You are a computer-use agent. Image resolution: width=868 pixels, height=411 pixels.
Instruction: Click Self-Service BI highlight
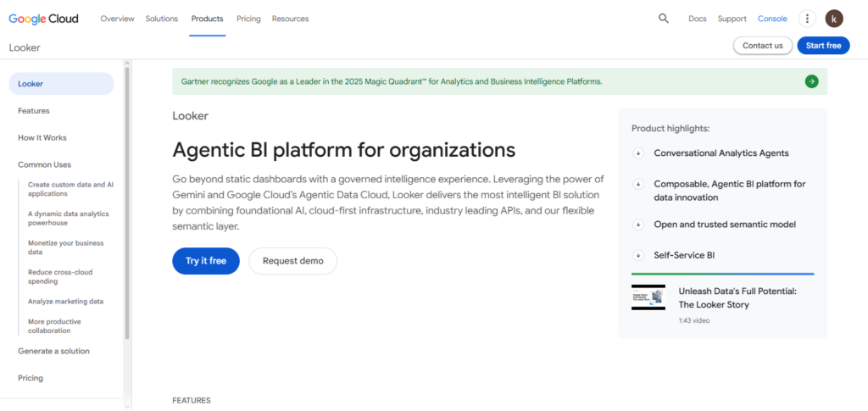(x=684, y=256)
